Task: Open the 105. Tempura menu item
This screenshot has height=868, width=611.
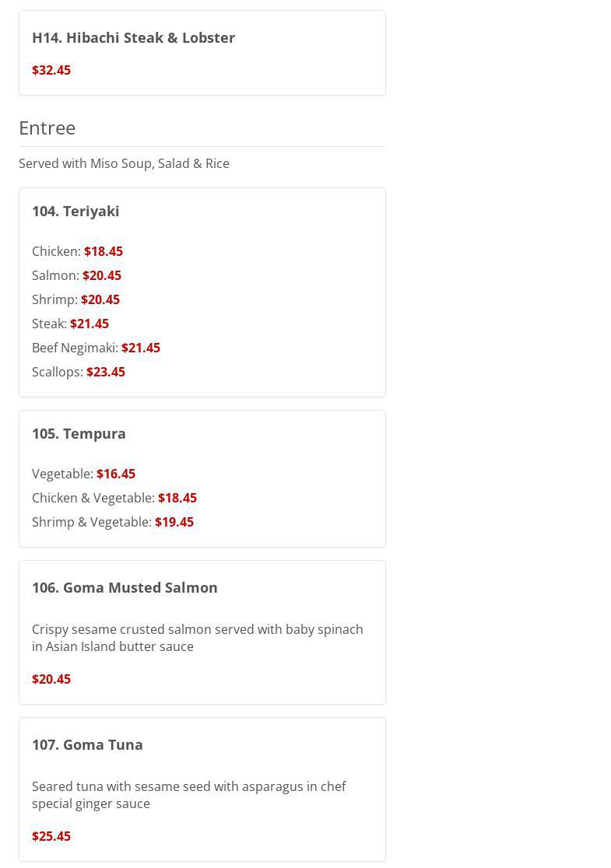Action: point(79,433)
